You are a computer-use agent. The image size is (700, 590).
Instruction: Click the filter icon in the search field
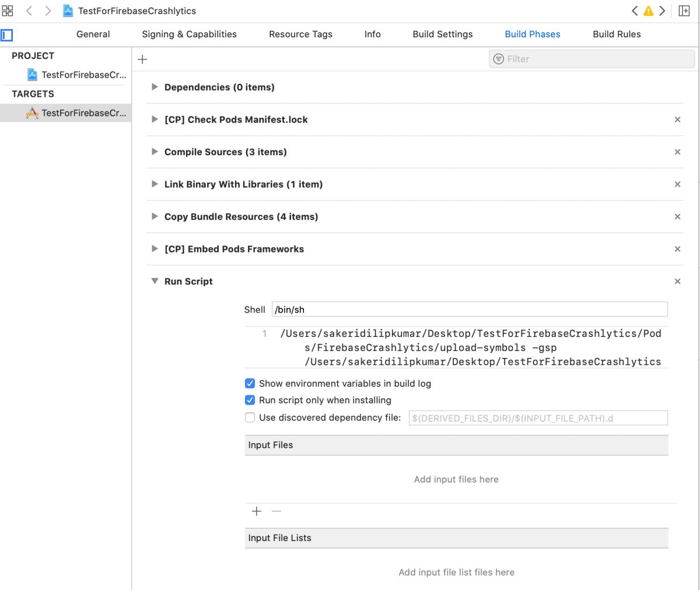point(499,59)
